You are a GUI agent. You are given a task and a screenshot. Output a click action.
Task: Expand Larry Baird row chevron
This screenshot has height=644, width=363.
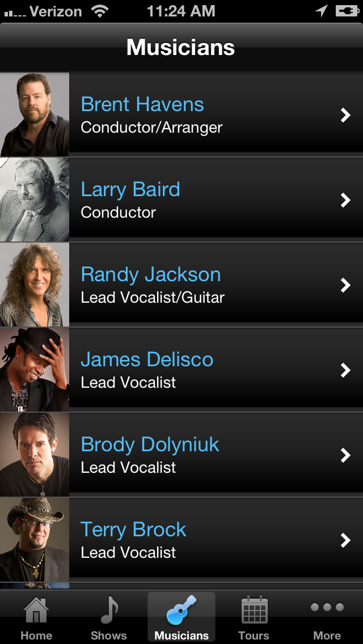[x=345, y=200]
